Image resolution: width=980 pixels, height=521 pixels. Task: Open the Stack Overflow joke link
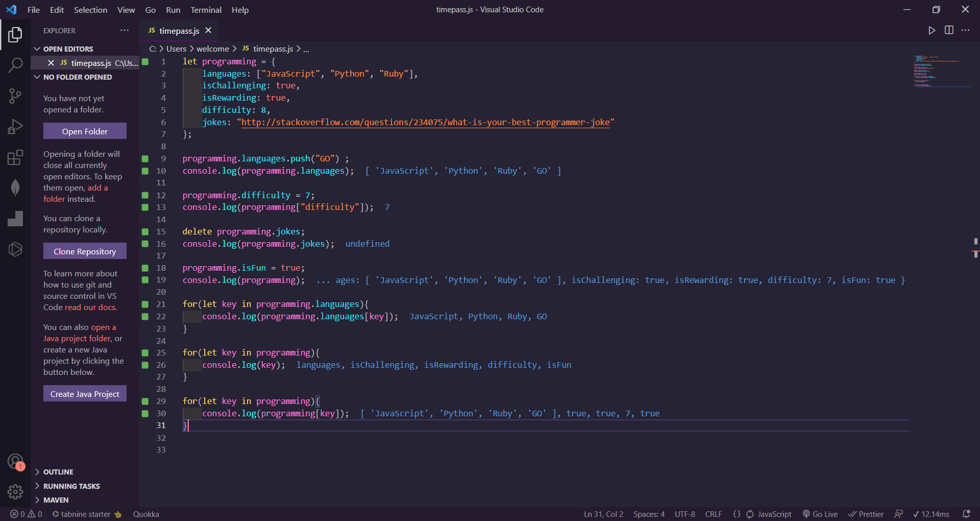pyautogui.click(x=426, y=122)
